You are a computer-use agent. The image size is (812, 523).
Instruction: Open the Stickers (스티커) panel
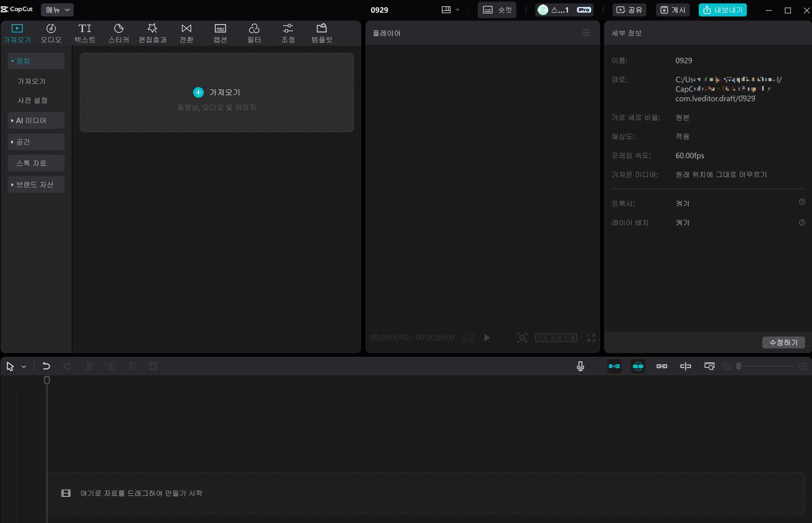pyautogui.click(x=118, y=33)
